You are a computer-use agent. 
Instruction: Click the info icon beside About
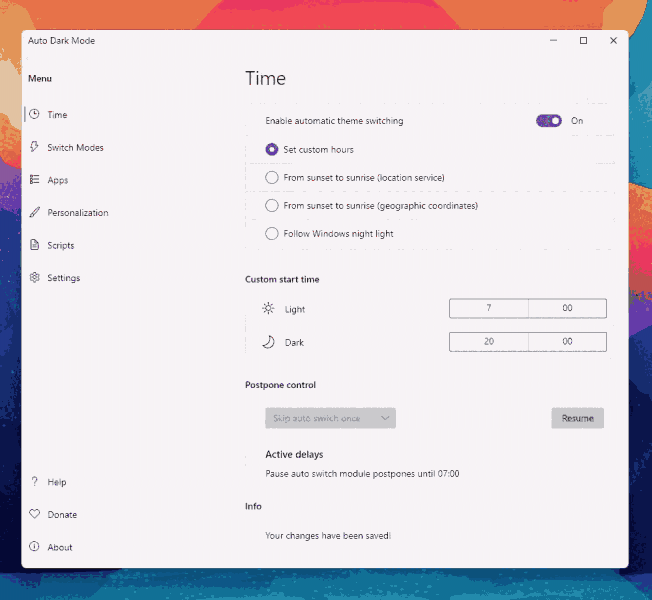pyautogui.click(x=35, y=546)
